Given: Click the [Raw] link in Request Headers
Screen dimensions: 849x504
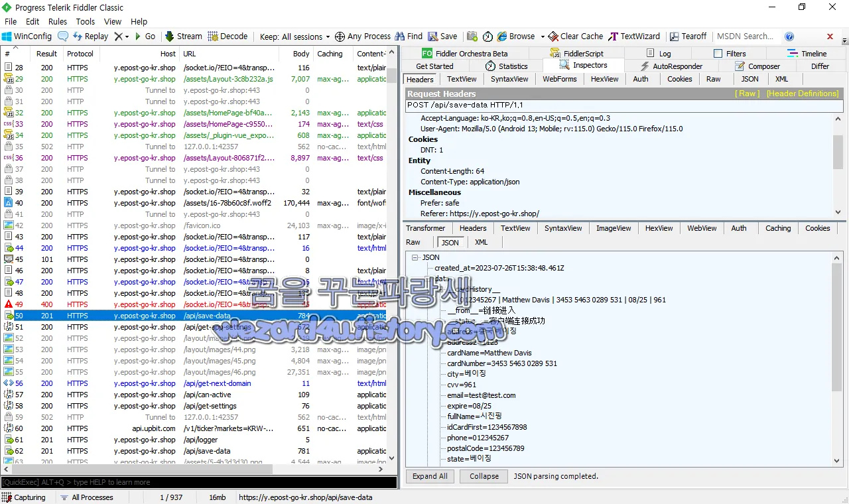Looking at the screenshot, I should point(747,94).
